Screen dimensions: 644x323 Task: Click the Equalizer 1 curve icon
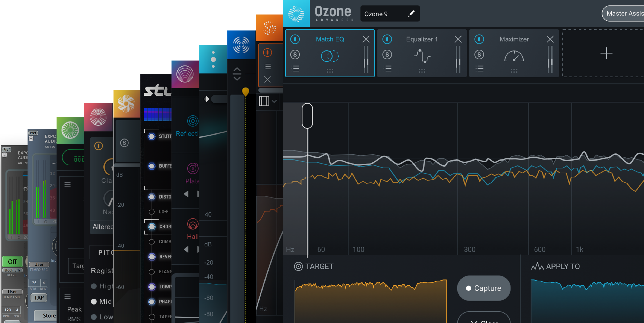click(422, 56)
